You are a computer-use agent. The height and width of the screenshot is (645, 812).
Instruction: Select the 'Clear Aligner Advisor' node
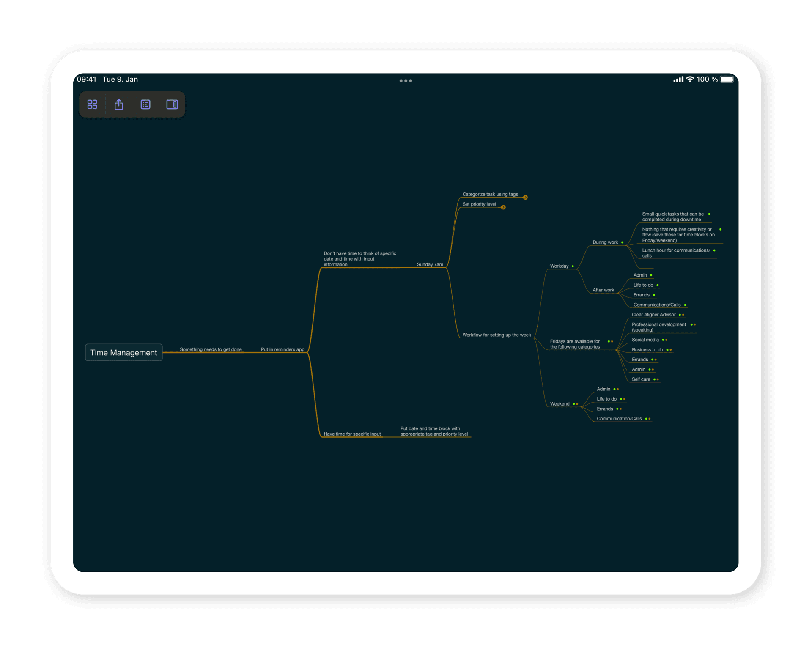pyautogui.click(x=653, y=314)
